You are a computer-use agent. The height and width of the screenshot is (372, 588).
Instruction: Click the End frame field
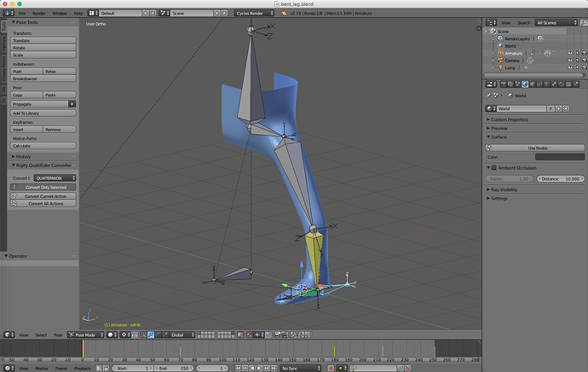click(x=174, y=369)
